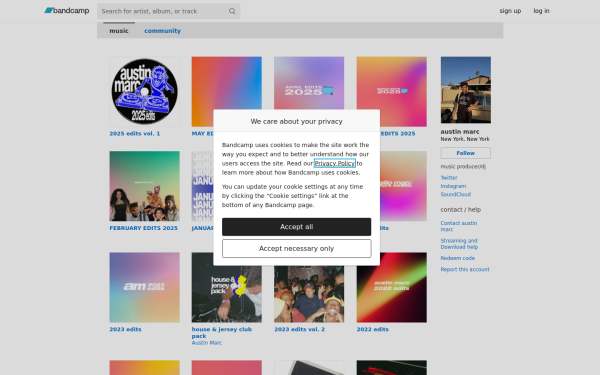The image size is (600, 375).
Task: Open the Privacy Policy link in dialog
Action: click(335, 163)
